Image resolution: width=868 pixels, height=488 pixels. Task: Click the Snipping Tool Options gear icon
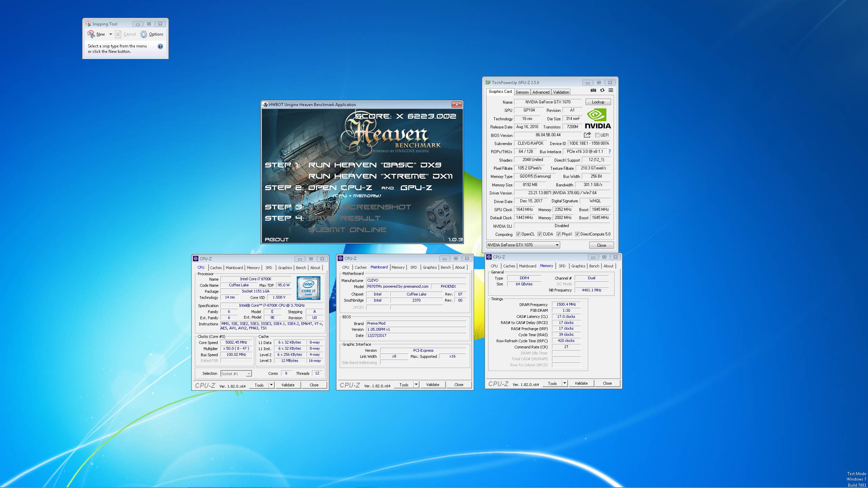point(144,34)
